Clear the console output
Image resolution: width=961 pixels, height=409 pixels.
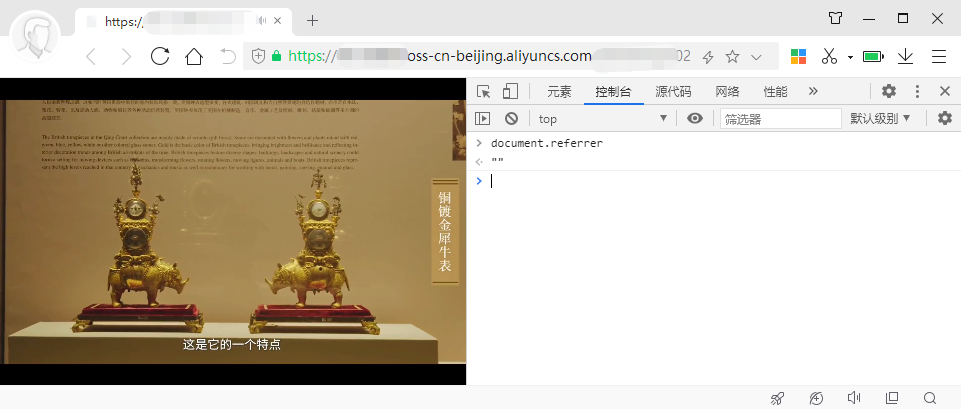[x=511, y=118]
